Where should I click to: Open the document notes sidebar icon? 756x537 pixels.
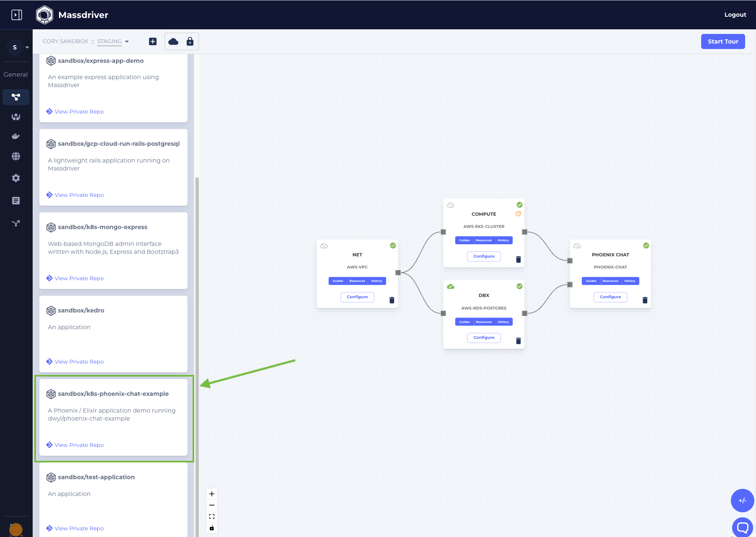click(x=16, y=201)
